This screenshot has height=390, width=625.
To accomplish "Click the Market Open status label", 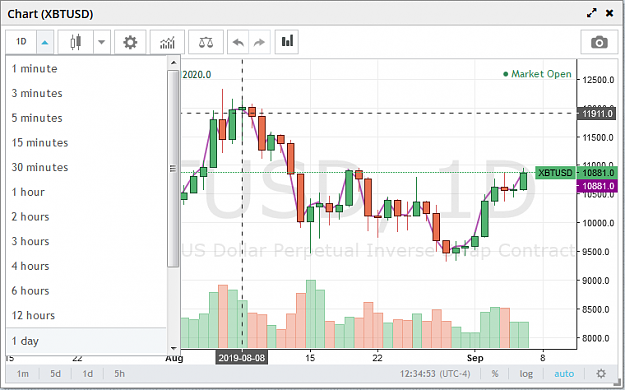I will (x=537, y=74).
